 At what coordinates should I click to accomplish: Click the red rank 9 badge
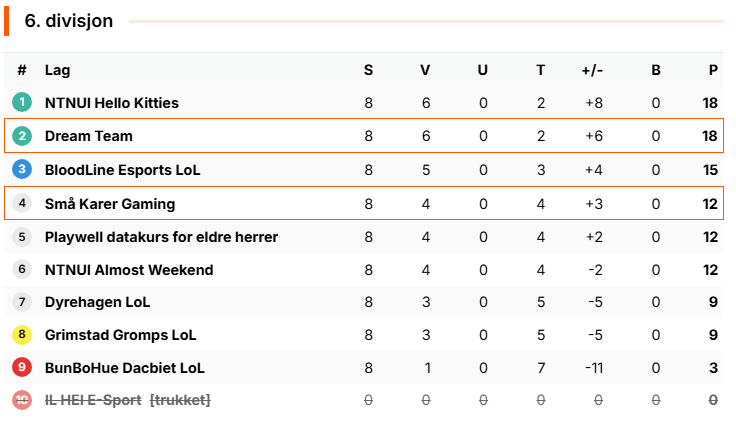[22, 367]
